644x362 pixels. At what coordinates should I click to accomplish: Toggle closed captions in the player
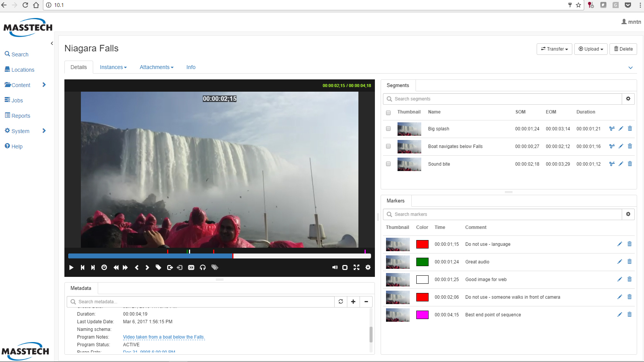pos(191,267)
